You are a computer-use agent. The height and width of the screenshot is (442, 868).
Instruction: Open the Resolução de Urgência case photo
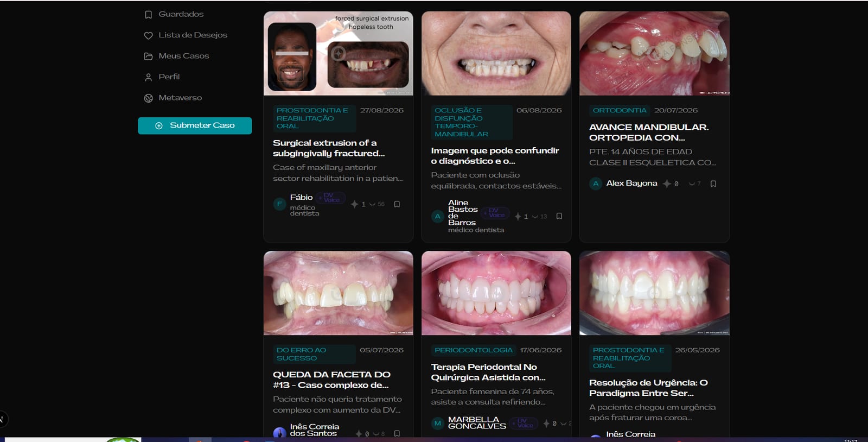[654, 293]
